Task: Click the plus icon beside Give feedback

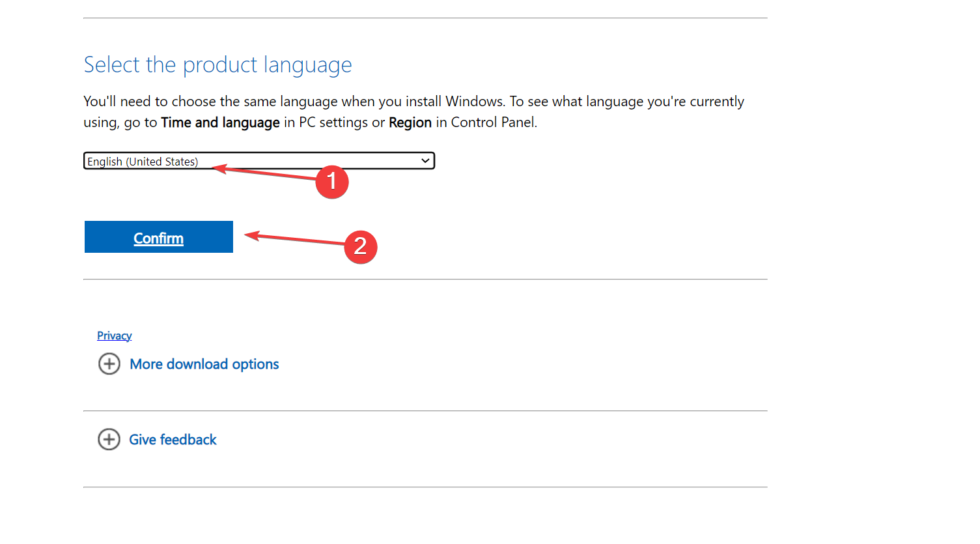Action: [109, 440]
